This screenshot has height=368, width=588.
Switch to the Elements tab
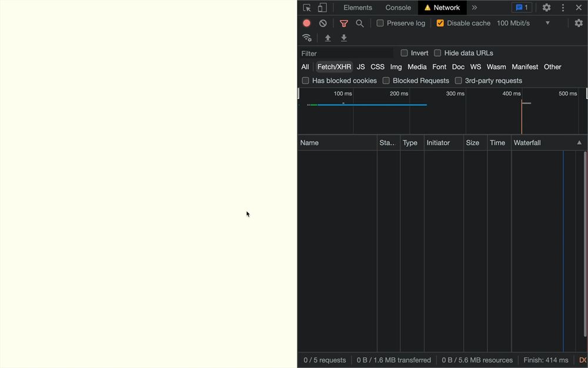pyautogui.click(x=358, y=8)
